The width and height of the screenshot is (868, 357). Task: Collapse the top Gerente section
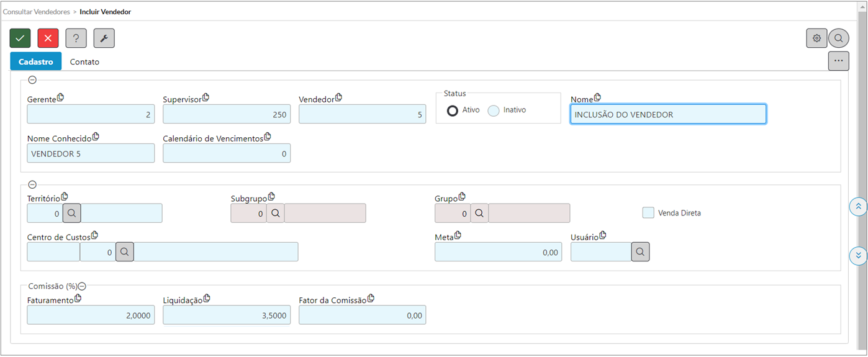(x=32, y=79)
